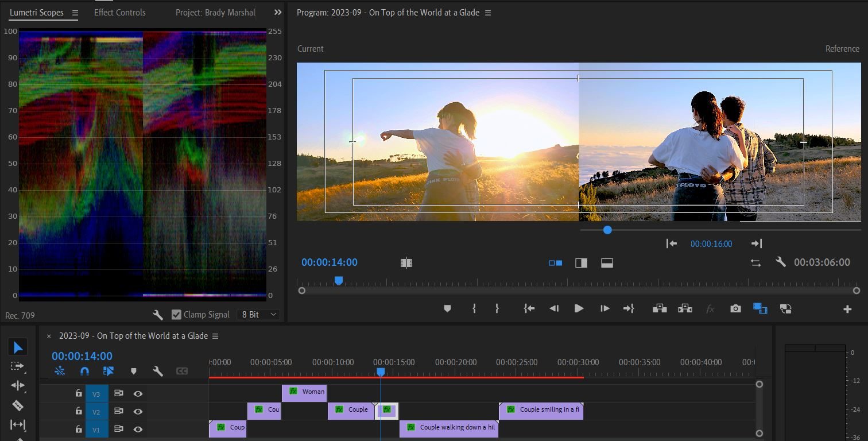Select the Track Select Forward tool

18,366
